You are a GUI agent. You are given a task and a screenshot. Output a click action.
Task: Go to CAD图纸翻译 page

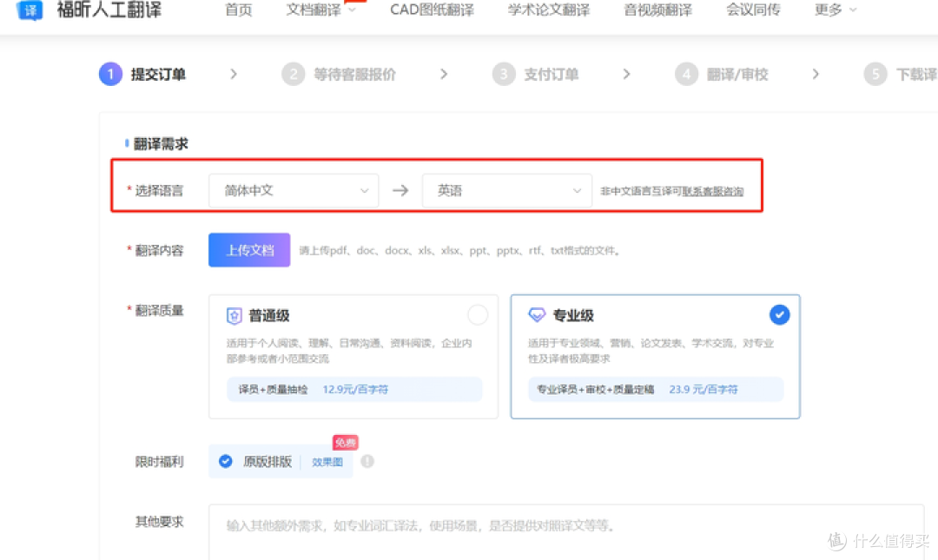432,10
